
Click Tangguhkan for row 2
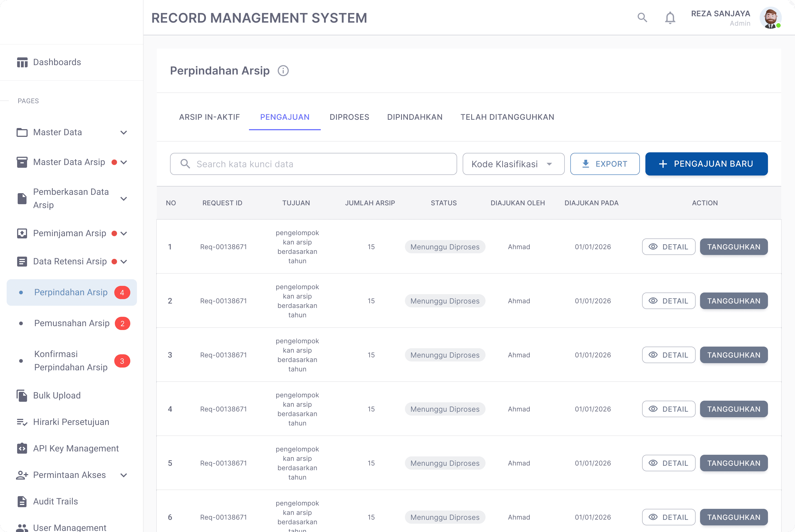(x=733, y=301)
